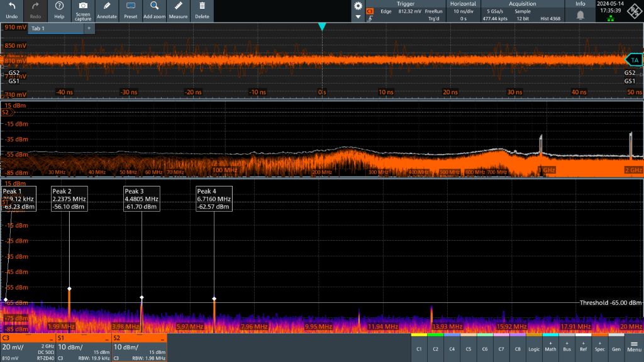This screenshot has height=362, width=644.
Task: Click the Preset icon
Action: (x=131, y=6)
